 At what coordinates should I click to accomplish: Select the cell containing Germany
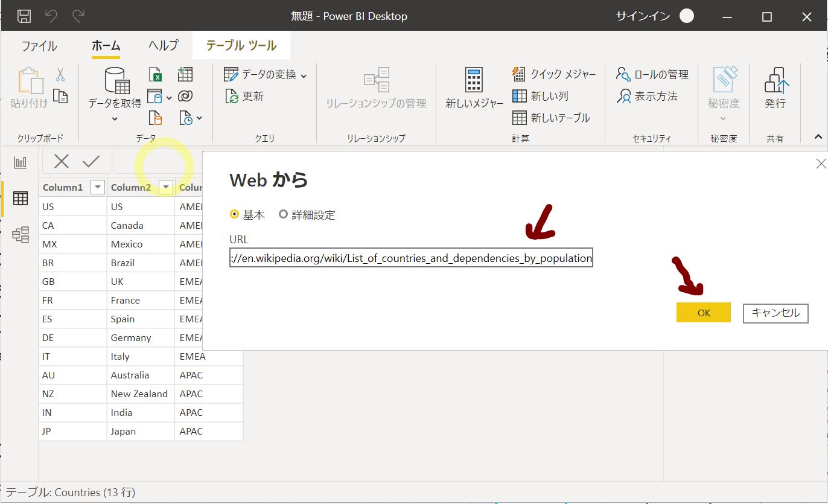141,337
